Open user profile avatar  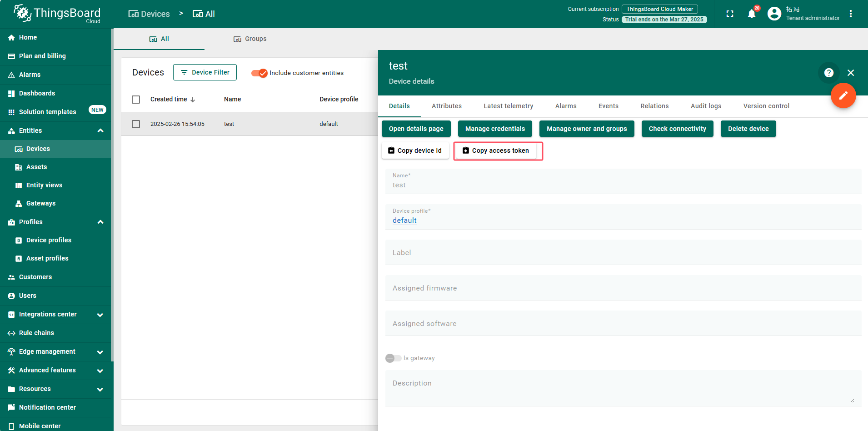(x=774, y=14)
